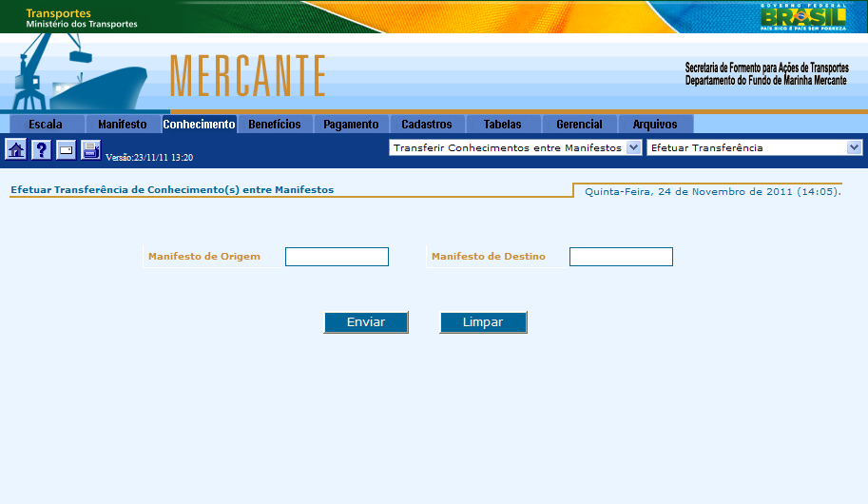Viewport: 868px width, 504px height.
Task: Submit the form with Enviar
Action: 366,322
